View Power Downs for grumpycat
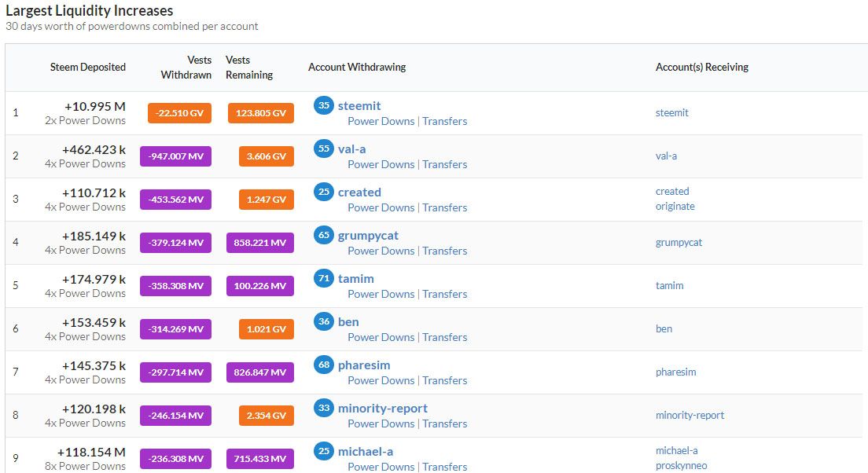The image size is (868, 473). (x=381, y=251)
